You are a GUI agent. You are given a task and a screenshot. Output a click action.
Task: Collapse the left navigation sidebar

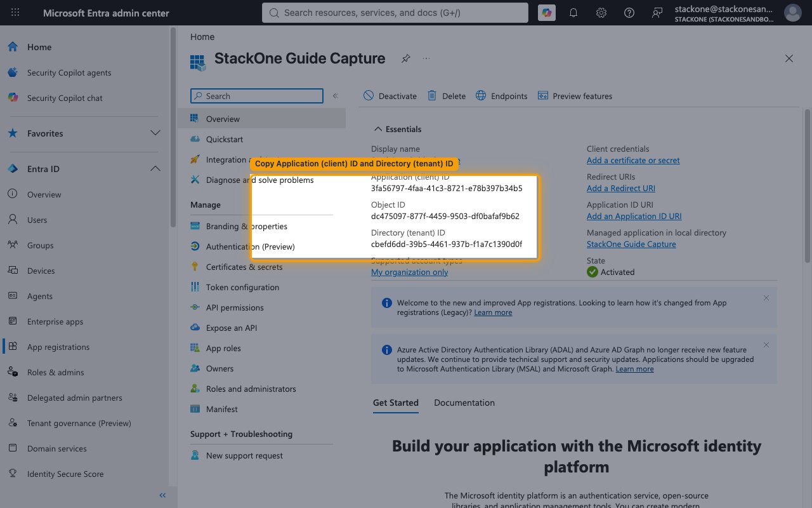tap(162, 495)
